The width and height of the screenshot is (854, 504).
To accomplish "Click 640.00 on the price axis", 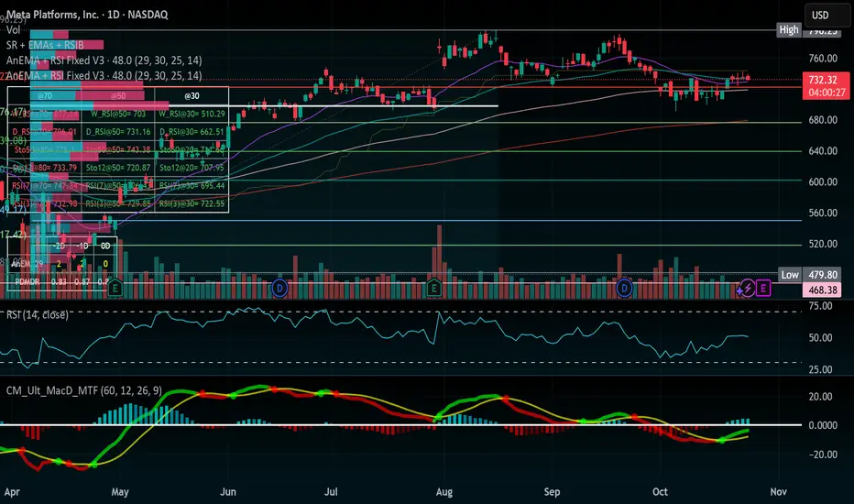I will [x=823, y=151].
